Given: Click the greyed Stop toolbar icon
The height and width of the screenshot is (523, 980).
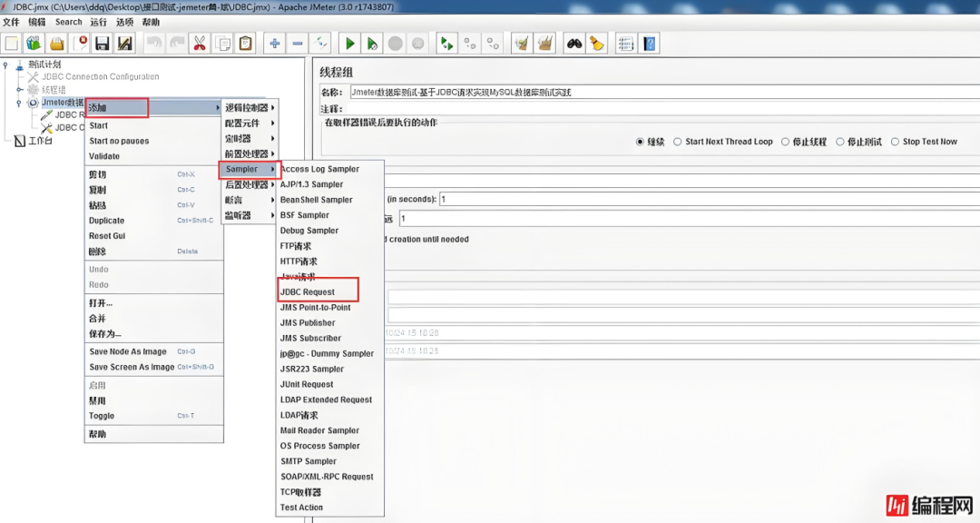Looking at the screenshot, I should click(x=395, y=44).
